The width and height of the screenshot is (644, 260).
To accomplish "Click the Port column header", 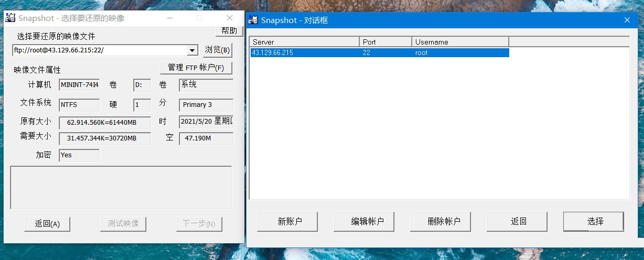I will [385, 42].
